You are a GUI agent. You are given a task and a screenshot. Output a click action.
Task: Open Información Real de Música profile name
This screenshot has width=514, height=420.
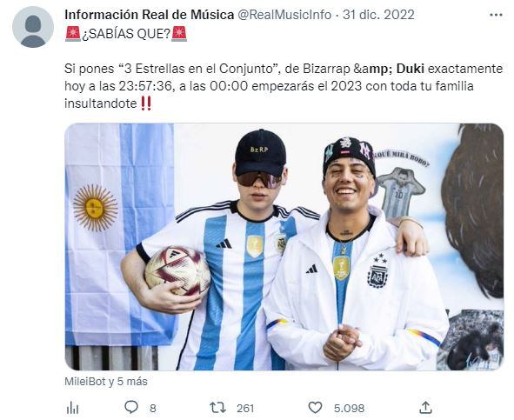[x=149, y=15]
